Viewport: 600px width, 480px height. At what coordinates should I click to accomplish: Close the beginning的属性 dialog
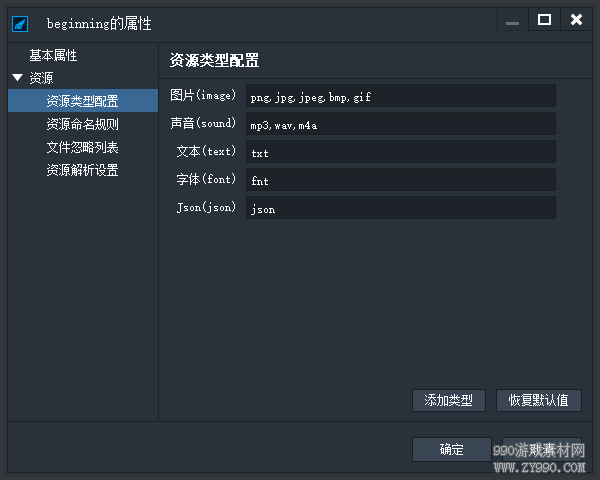(x=576, y=20)
